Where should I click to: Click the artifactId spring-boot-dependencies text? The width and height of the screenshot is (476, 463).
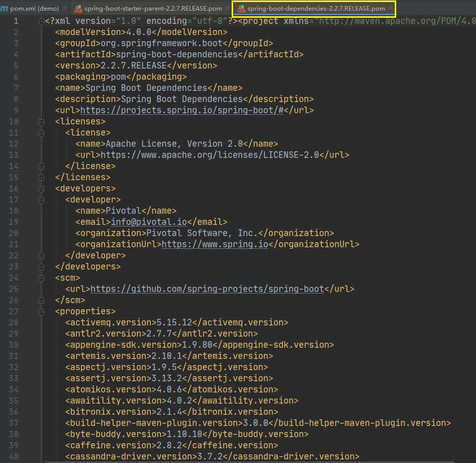(x=176, y=54)
